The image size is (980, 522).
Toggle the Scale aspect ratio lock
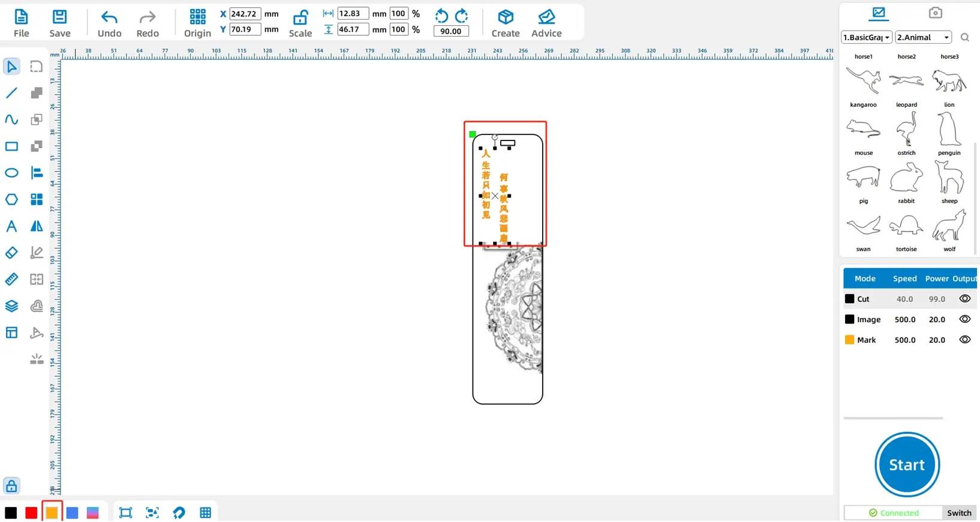(x=300, y=17)
